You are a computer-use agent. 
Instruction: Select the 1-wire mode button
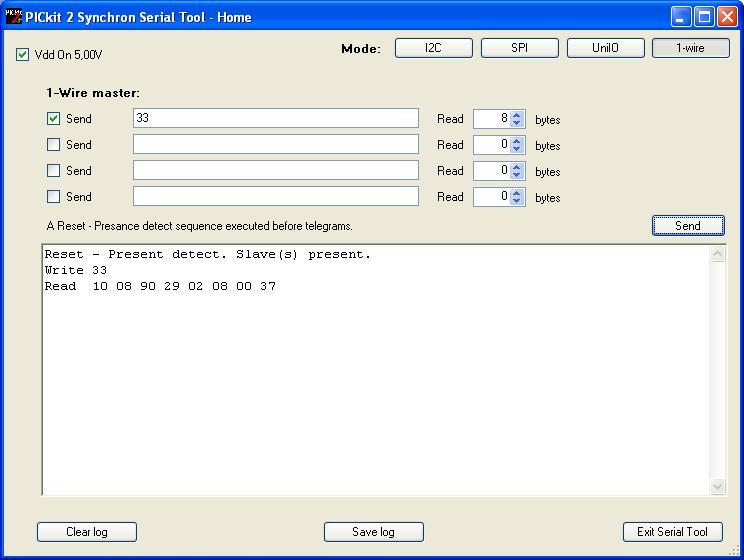coord(691,48)
